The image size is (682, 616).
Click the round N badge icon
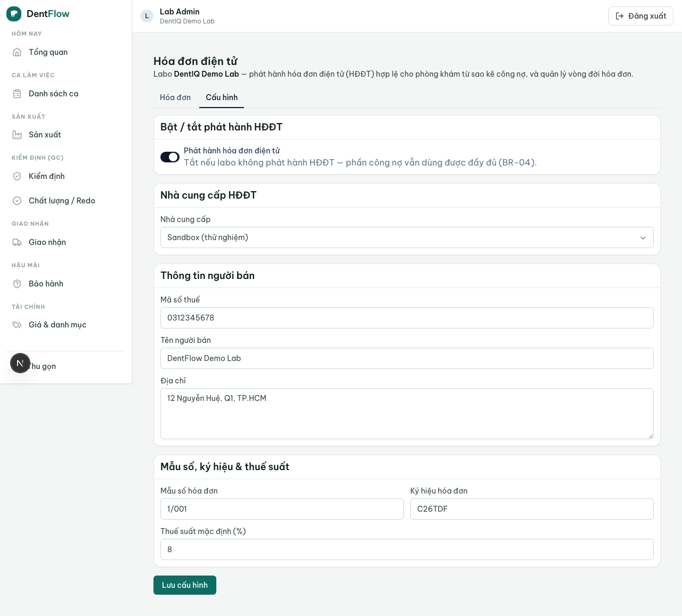[x=20, y=363]
